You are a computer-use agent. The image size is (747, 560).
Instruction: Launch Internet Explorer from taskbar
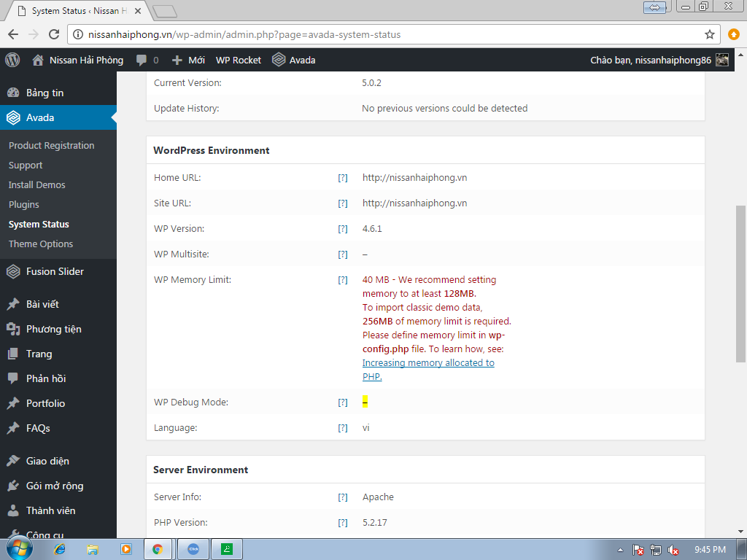click(x=60, y=550)
